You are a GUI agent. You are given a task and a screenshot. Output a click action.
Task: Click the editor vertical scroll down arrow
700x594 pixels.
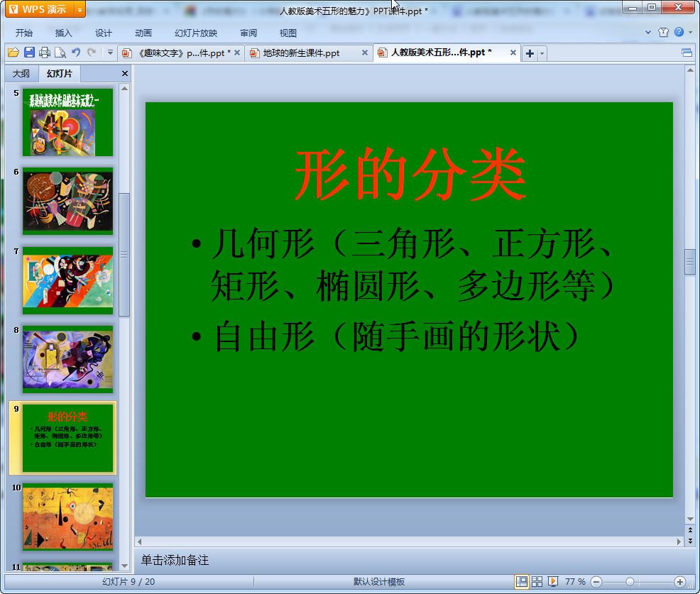click(690, 519)
